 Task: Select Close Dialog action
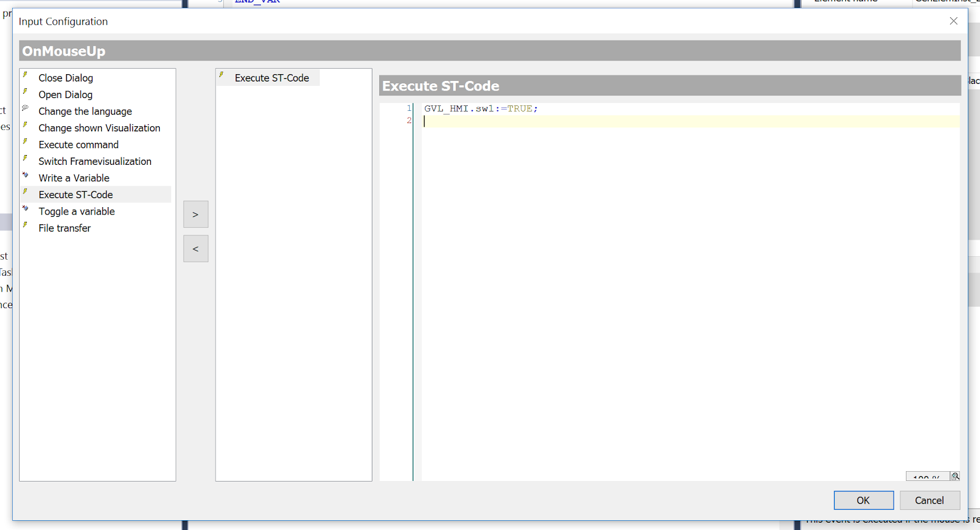(66, 78)
